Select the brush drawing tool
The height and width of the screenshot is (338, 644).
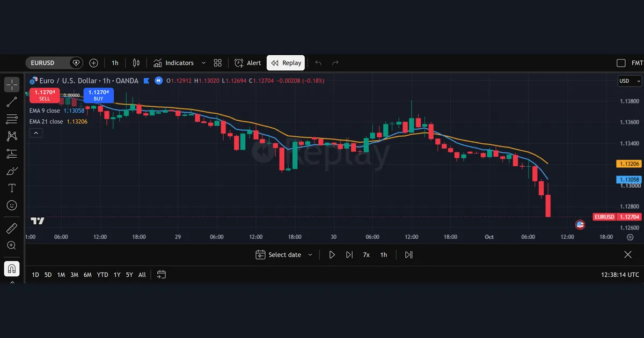[x=12, y=171]
